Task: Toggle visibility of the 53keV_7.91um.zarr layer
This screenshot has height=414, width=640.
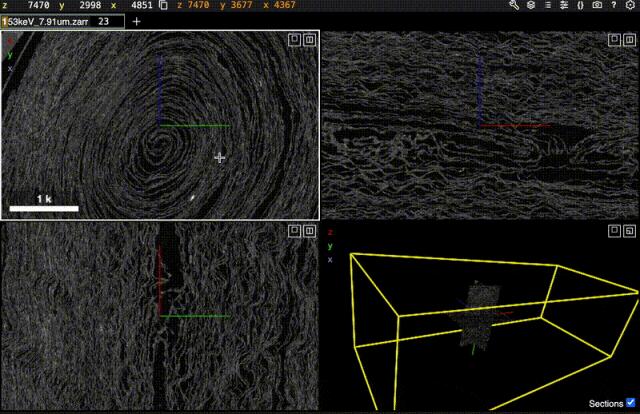Action: click(5, 21)
